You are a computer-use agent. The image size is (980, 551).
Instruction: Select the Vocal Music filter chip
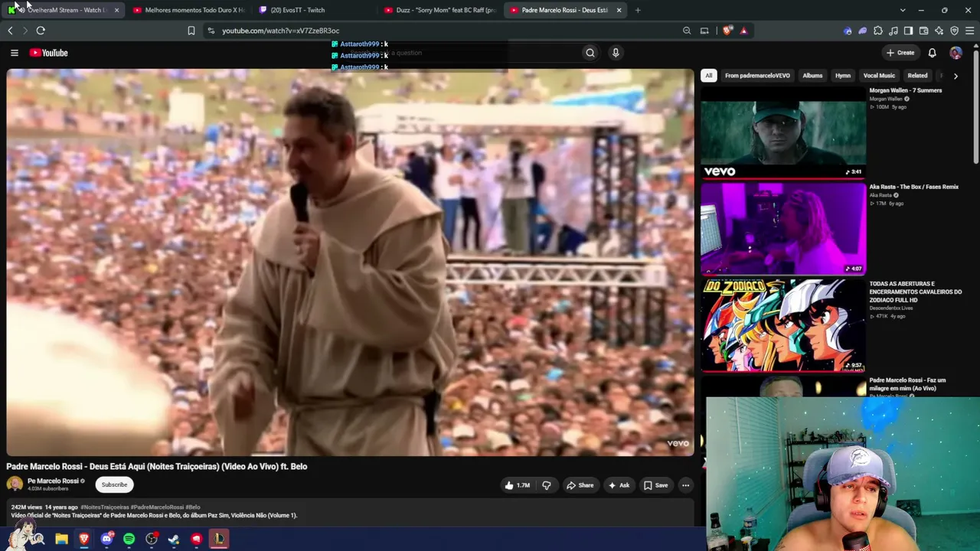pos(879,76)
